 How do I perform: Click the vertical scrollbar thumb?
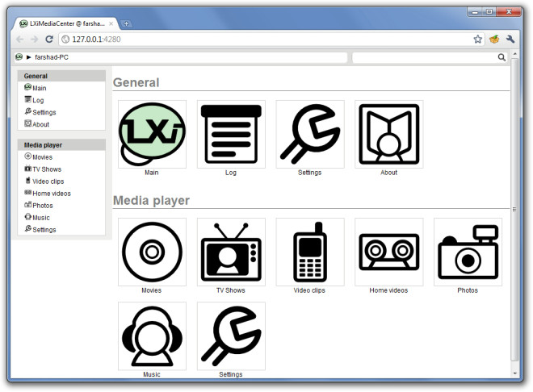point(514,210)
